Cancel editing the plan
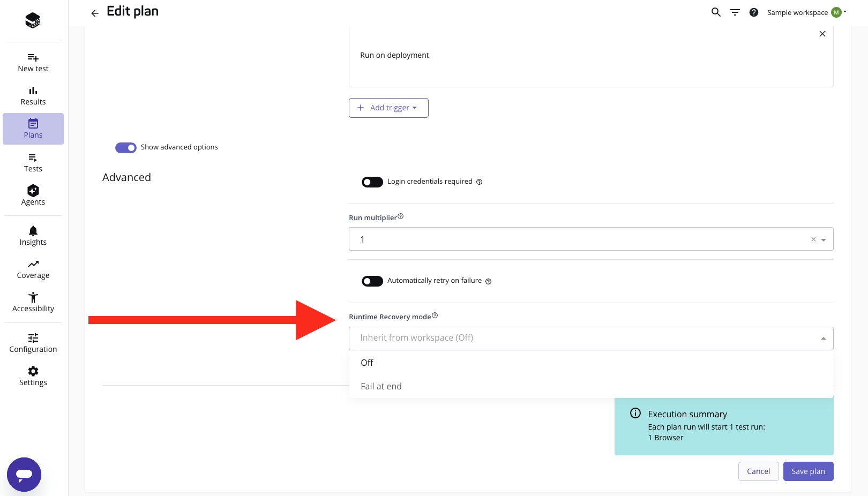This screenshot has height=496, width=868. coord(758,471)
